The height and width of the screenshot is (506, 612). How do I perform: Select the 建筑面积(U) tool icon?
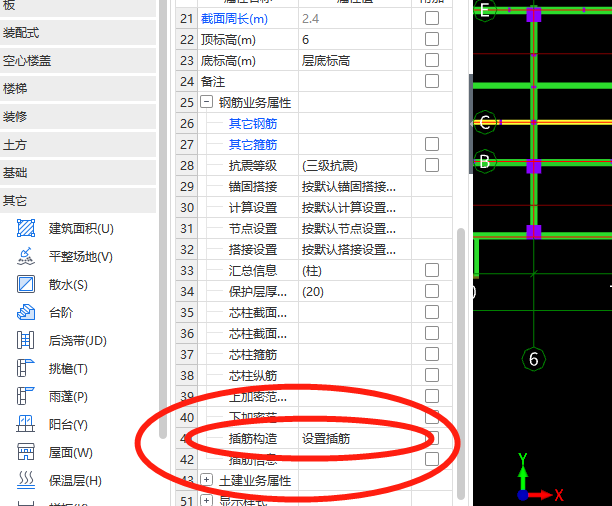coord(26,228)
